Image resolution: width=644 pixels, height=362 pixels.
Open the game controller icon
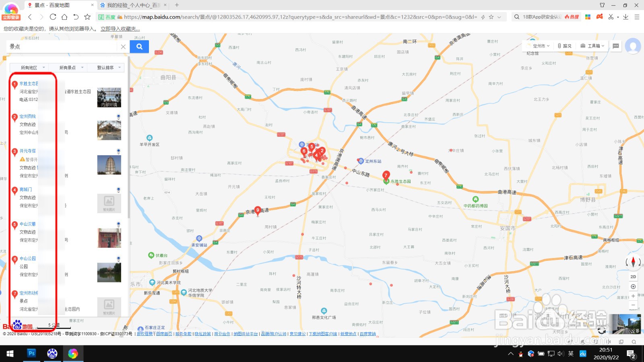point(600,17)
